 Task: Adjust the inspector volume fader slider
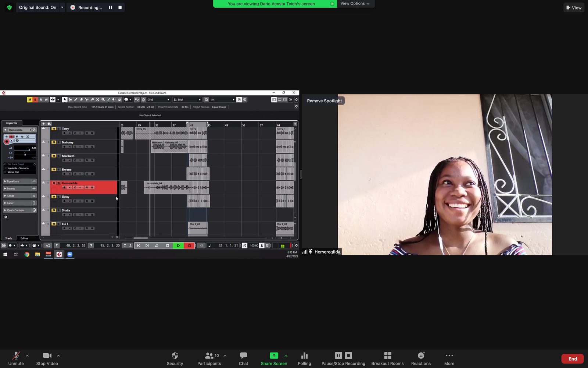tap(29, 150)
